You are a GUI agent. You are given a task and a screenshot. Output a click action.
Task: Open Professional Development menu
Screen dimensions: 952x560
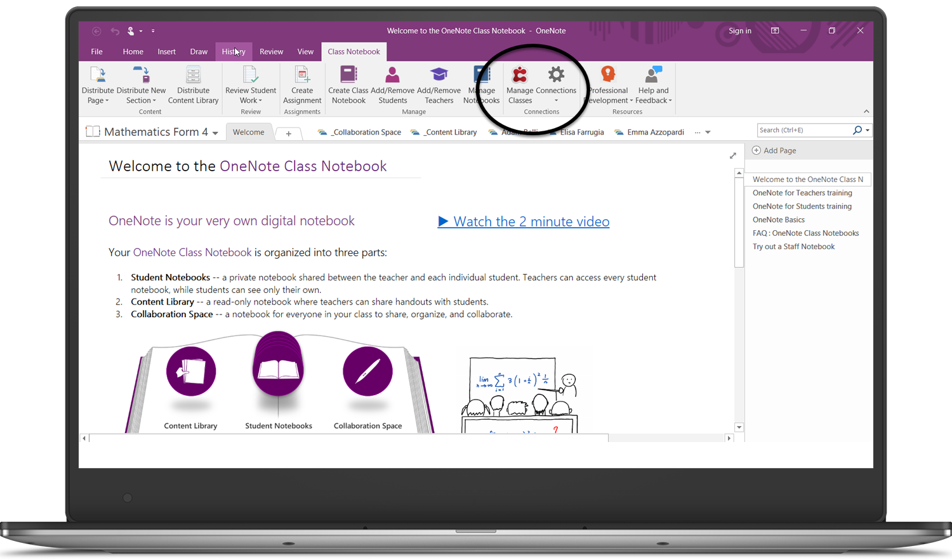point(608,86)
